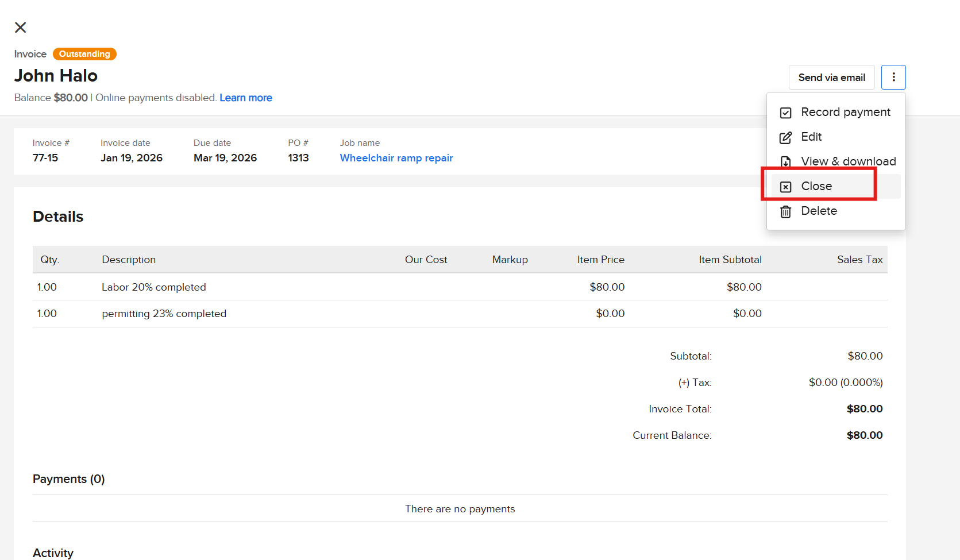The width and height of the screenshot is (960, 560).
Task: Click the orange Outstanding status badge
Action: [84, 54]
